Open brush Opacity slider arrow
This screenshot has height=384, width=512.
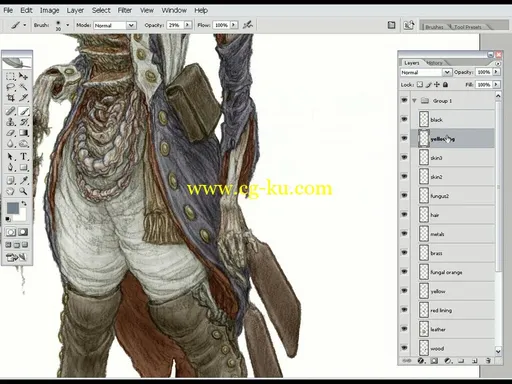pos(188,25)
